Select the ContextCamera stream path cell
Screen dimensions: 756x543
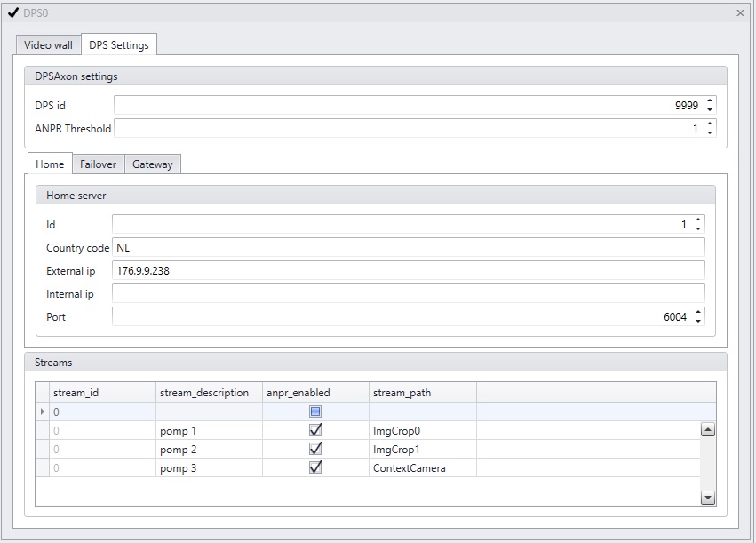(423, 468)
